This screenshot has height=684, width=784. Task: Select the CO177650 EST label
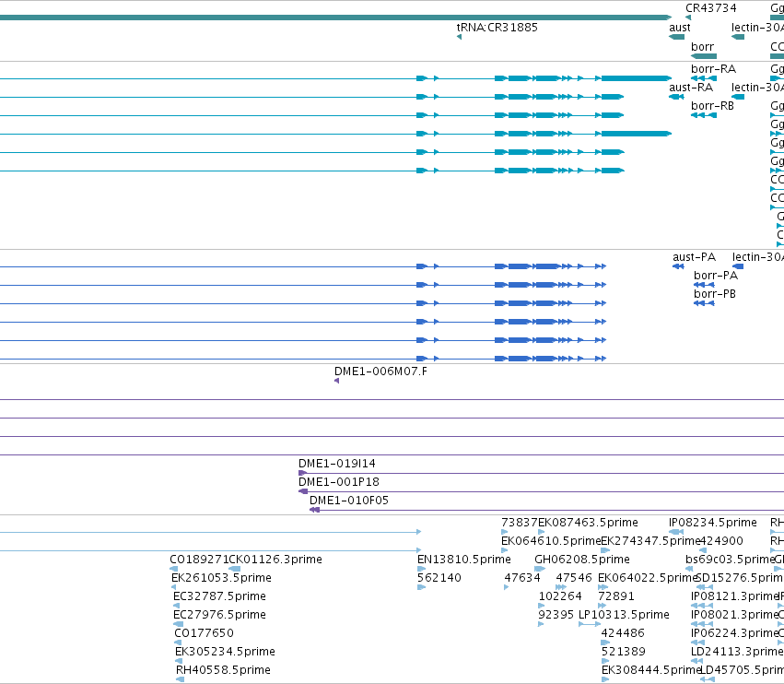(x=204, y=633)
